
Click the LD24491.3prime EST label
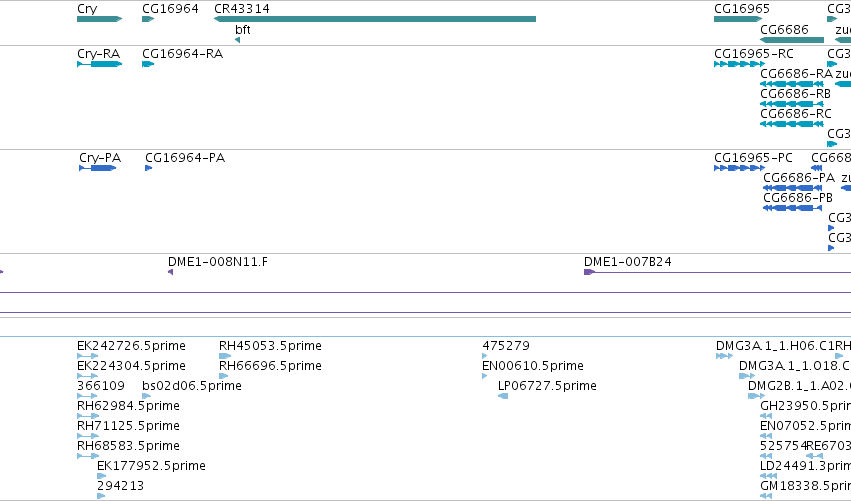pyautogui.click(x=805, y=466)
